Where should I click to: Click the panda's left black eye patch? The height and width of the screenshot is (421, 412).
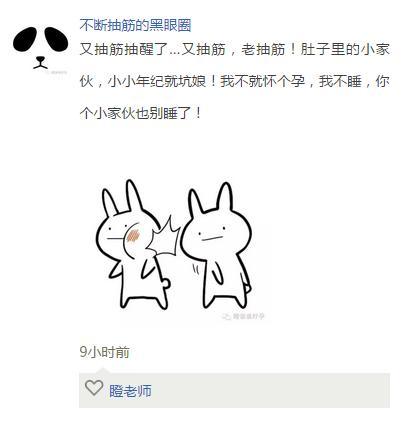pos(25,40)
